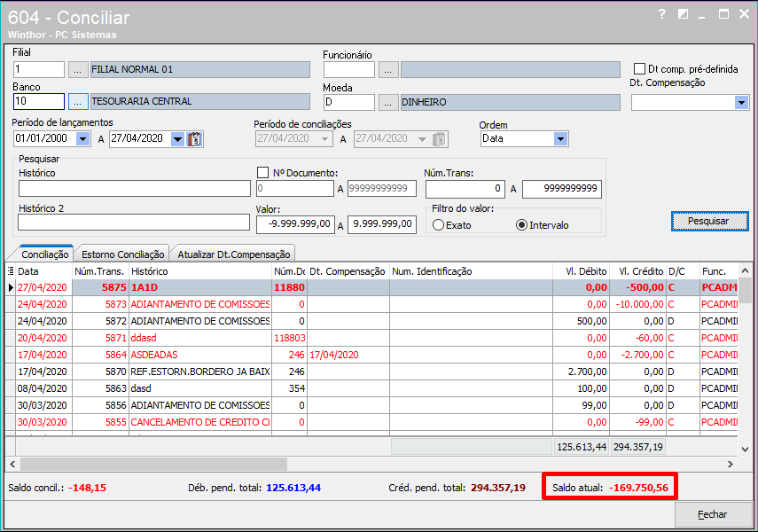Viewport: 758px width, 532px height.
Task: Focus the Valor maximum field 9.999.999,00
Action: (382, 225)
